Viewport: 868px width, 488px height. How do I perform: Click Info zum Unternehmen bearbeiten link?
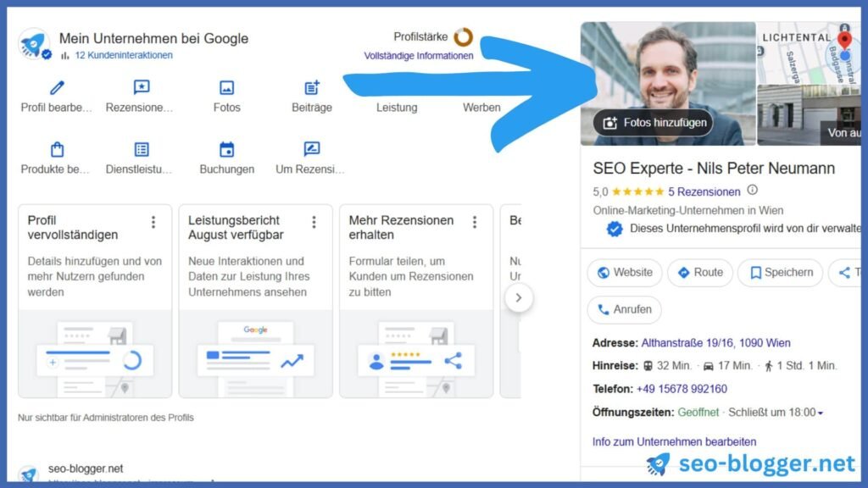674,442
